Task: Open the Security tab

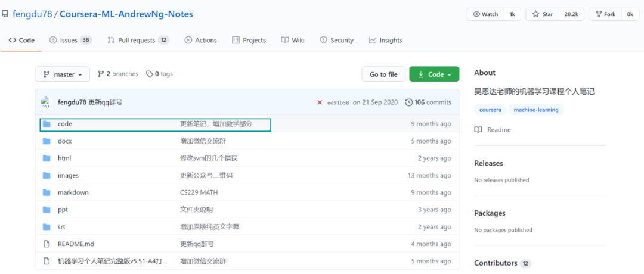Action: pos(337,40)
